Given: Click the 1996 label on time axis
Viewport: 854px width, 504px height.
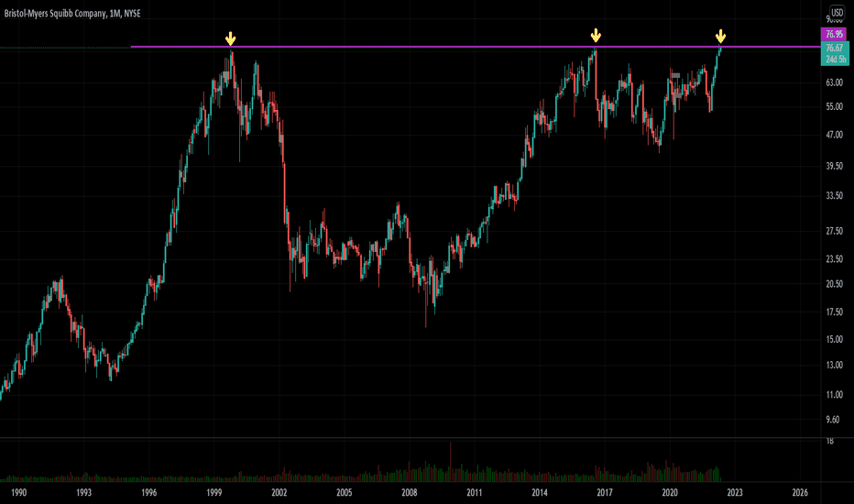Looking at the screenshot, I should [148, 493].
